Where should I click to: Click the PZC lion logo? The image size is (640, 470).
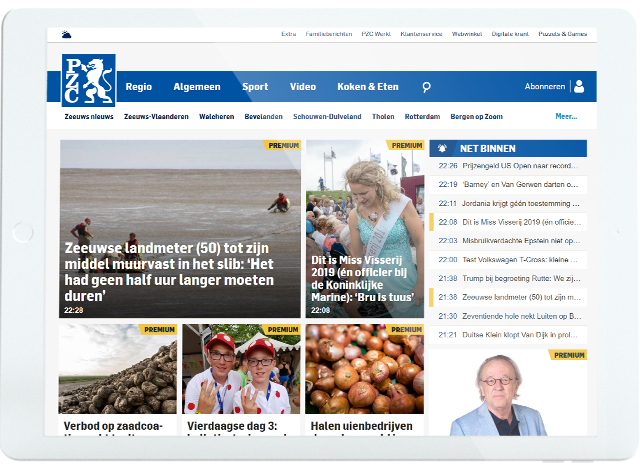click(x=88, y=80)
